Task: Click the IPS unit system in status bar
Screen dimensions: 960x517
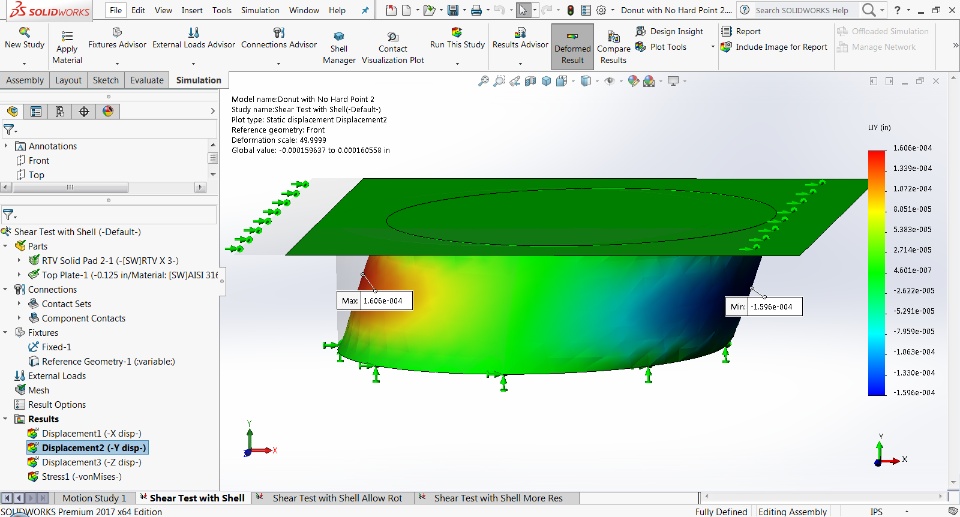Action: point(876,511)
